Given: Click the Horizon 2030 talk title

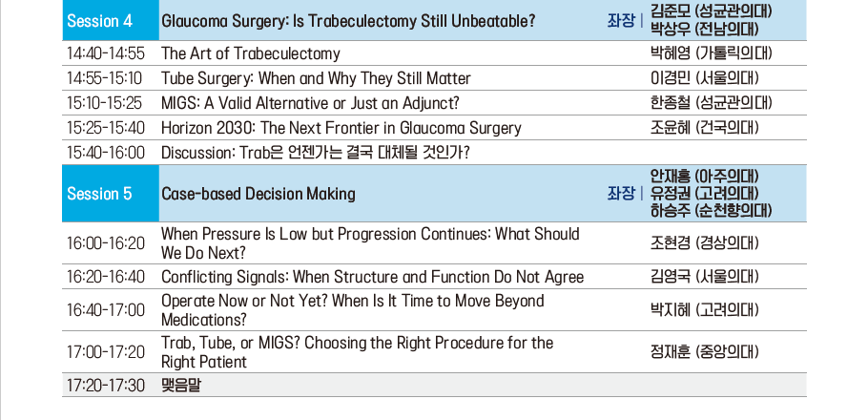Looking at the screenshot, I should click(x=341, y=128).
